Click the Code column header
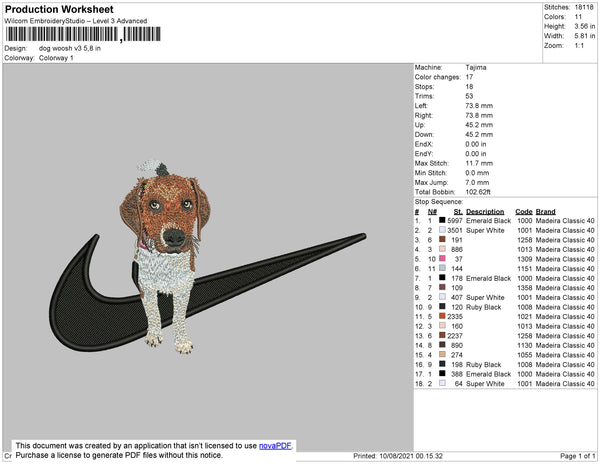The width and height of the screenshot is (600, 464). pyautogui.click(x=524, y=212)
